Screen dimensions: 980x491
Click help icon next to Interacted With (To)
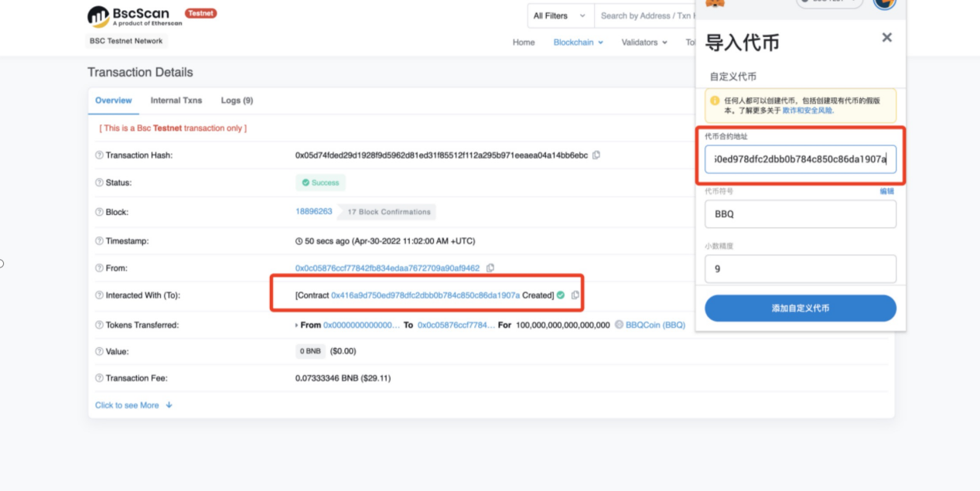tap(99, 295)
